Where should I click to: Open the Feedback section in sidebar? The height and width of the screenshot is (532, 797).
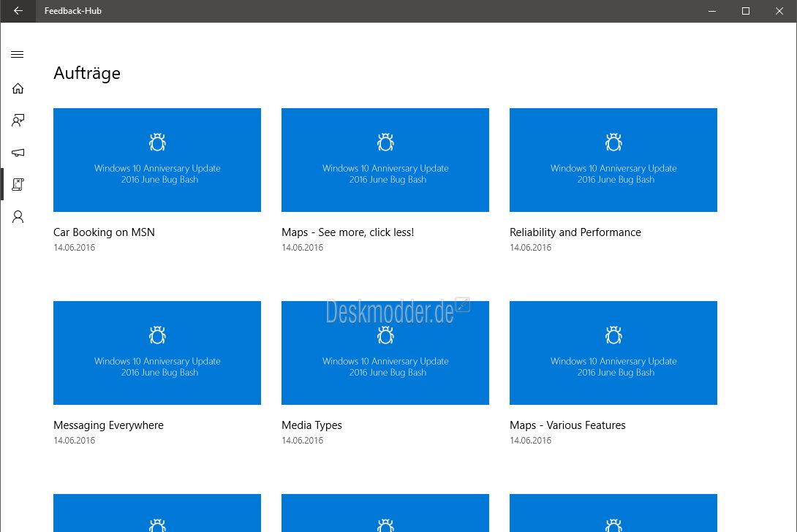tap(18, 121)
